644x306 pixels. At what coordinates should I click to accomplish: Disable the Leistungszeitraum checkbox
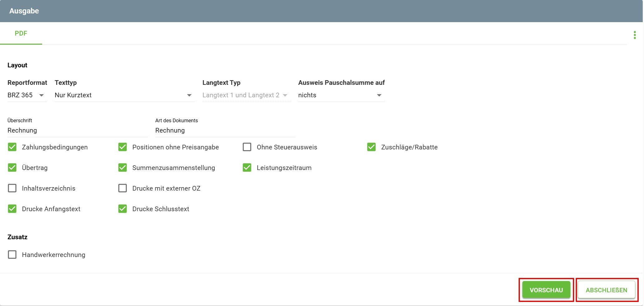(x=247, y=168)
